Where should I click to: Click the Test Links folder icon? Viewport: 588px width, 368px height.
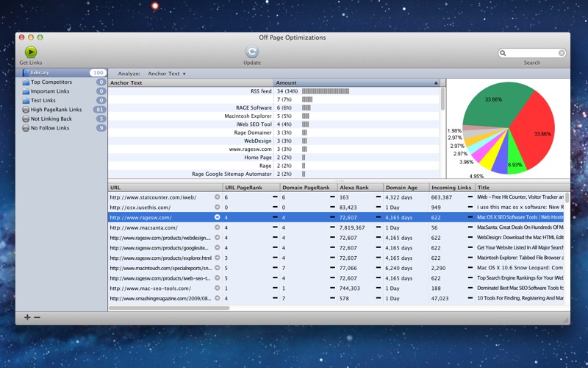[26, 100]
